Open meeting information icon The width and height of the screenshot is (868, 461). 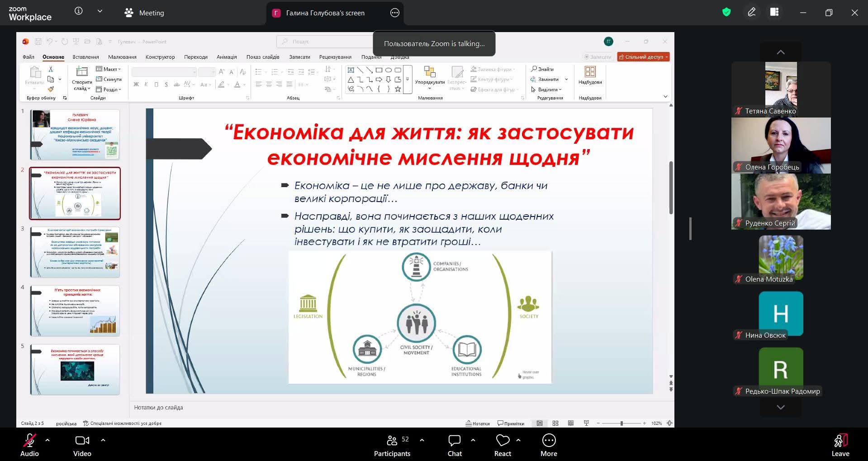point(79,11)
